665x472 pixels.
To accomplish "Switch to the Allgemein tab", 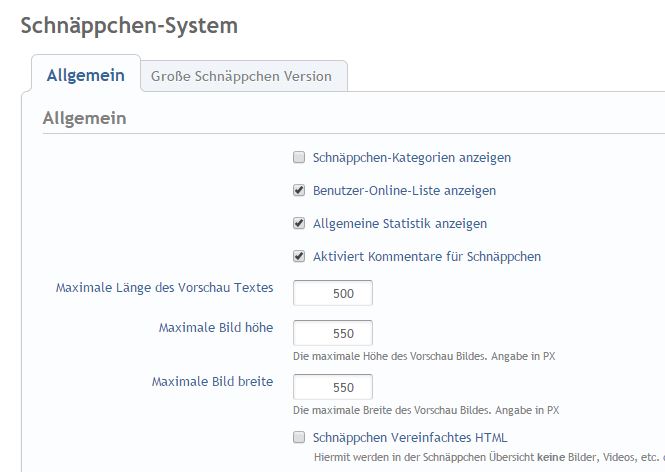I will pos(85,76).
